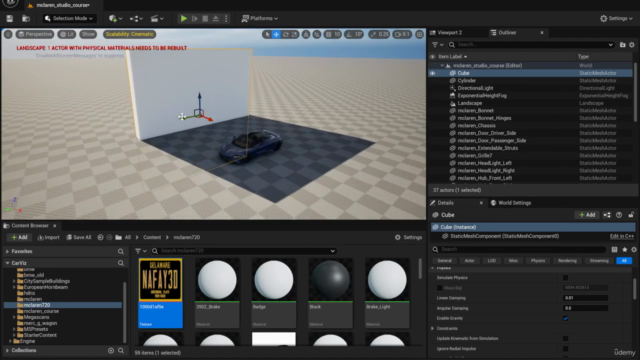Click the Outliner add folder icon
The image size is (640, 360).
pos(622,44)
